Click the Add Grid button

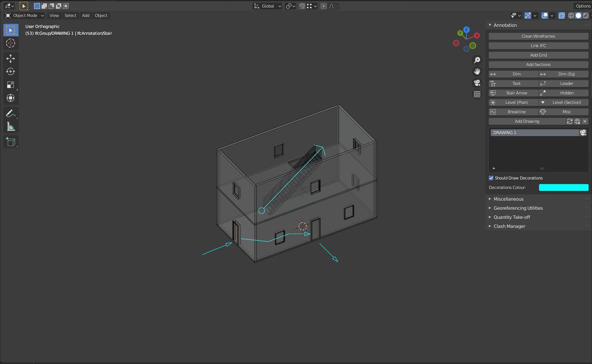tap(538, 55)
